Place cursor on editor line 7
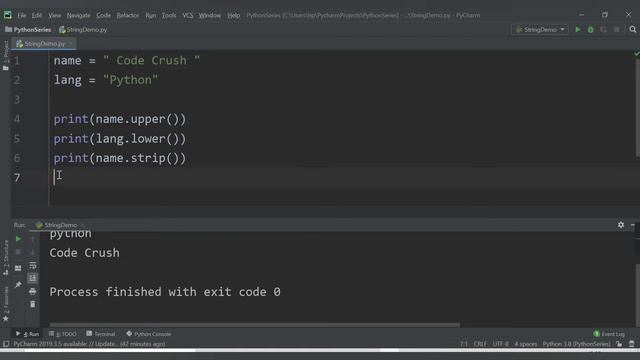 pyautogui.click(x=343, y=177)
